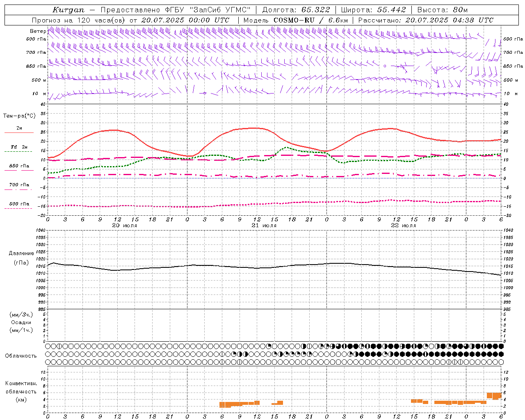525x420 pixels.
Task: Click '1040' on left pressure axis
Action: (x=40, y=231)
